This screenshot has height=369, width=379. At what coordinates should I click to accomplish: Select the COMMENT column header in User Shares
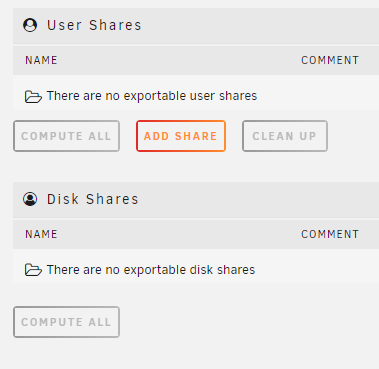[x=330, y=60]
